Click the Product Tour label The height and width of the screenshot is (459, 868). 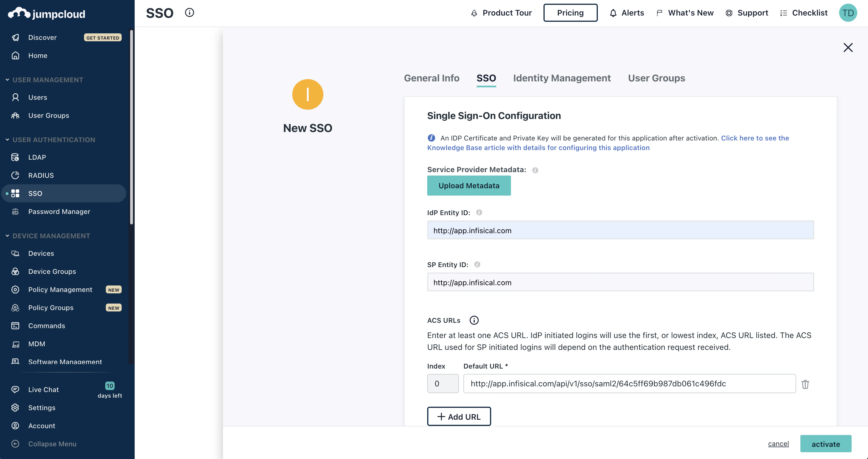tap(507, 13)
